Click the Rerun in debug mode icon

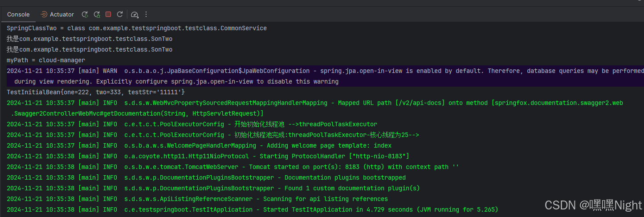(x=97, y=15)
